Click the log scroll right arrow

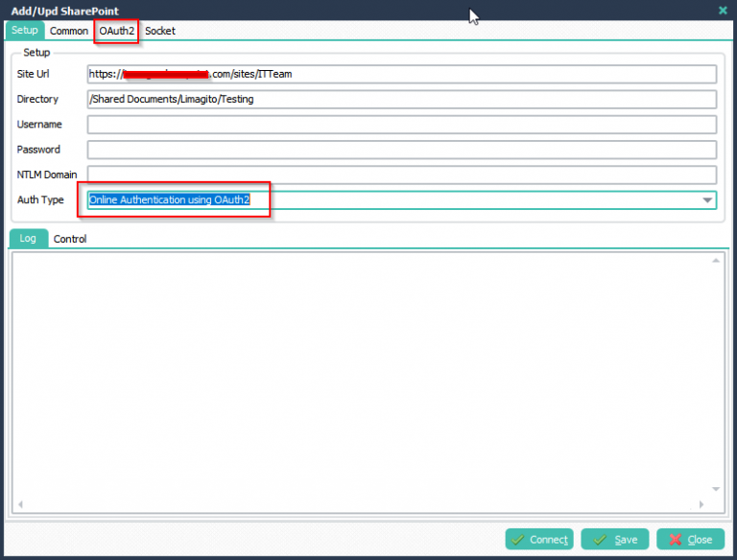701,504
